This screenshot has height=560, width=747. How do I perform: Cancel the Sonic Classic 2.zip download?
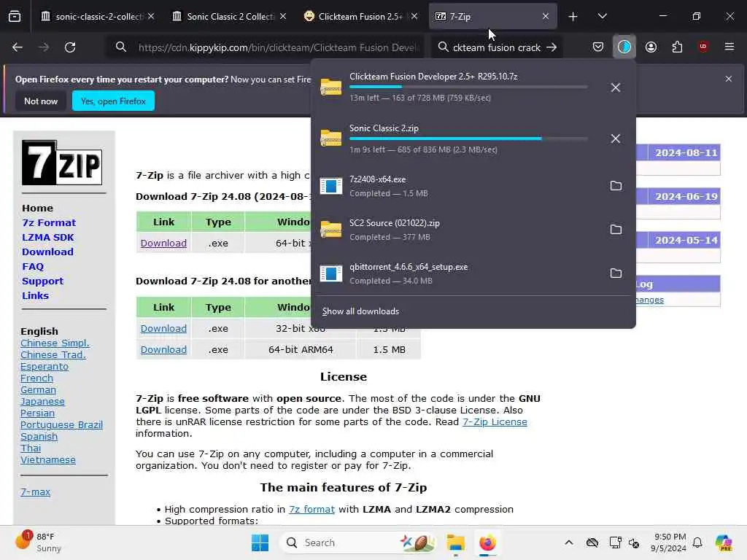[x=616, y=139]
